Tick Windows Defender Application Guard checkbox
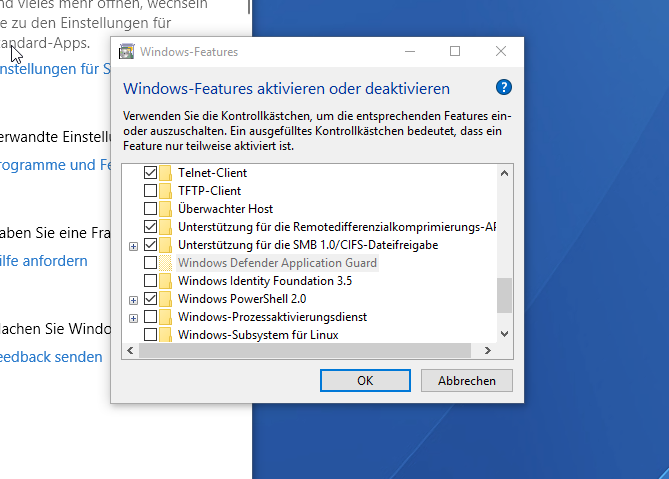The width and height of the screenshot is (669, 479). pyautogui.click(x=150, y=263)
